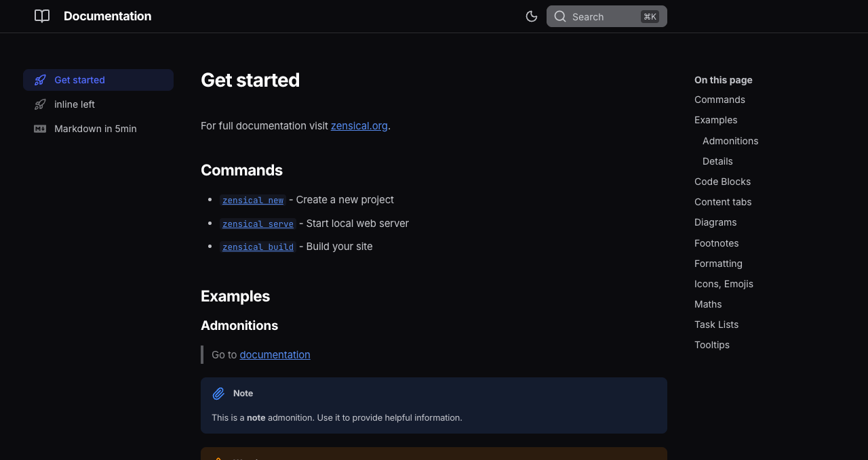Jump to Code Blocks section
The height and width of the screenshot is (460, 868).
[722, 182]
